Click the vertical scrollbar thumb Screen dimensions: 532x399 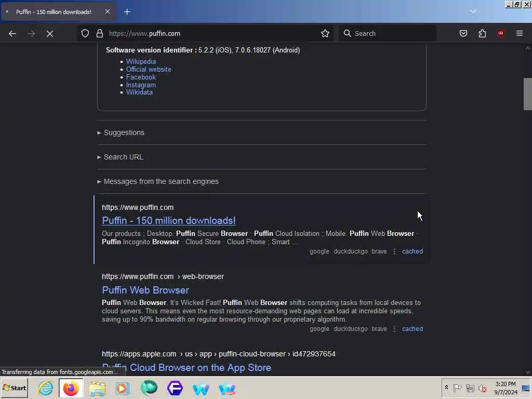528,94
